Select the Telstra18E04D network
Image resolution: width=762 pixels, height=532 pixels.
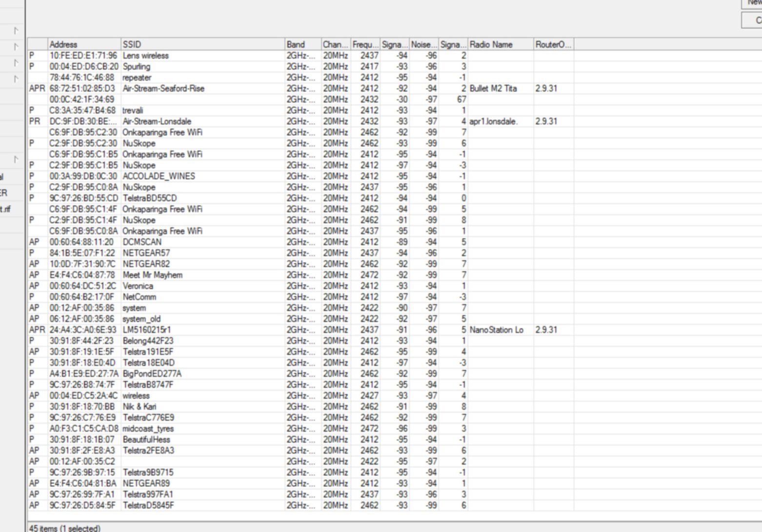point(148,363)
